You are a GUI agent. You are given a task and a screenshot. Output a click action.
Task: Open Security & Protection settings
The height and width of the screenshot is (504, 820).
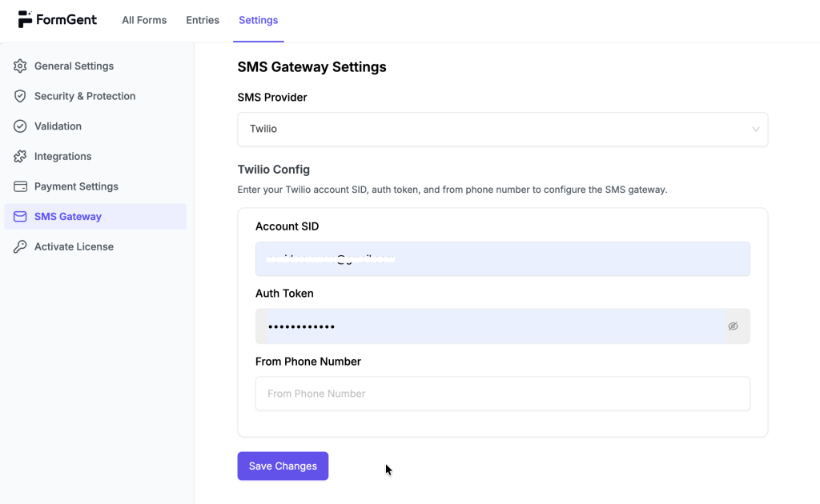tap(95, 96)
